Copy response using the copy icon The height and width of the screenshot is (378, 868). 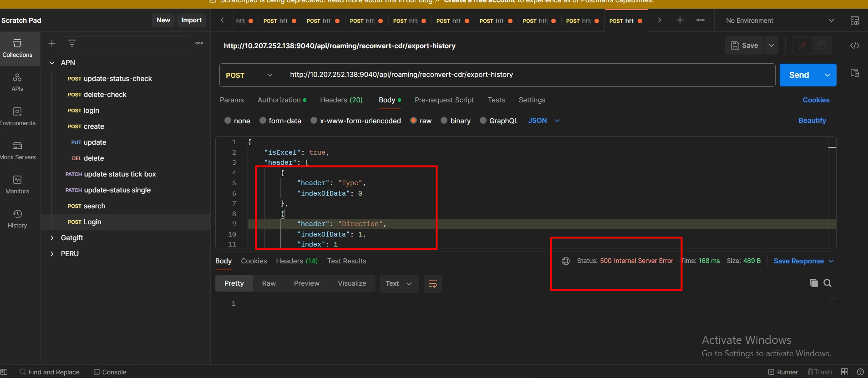pos(813,283)
